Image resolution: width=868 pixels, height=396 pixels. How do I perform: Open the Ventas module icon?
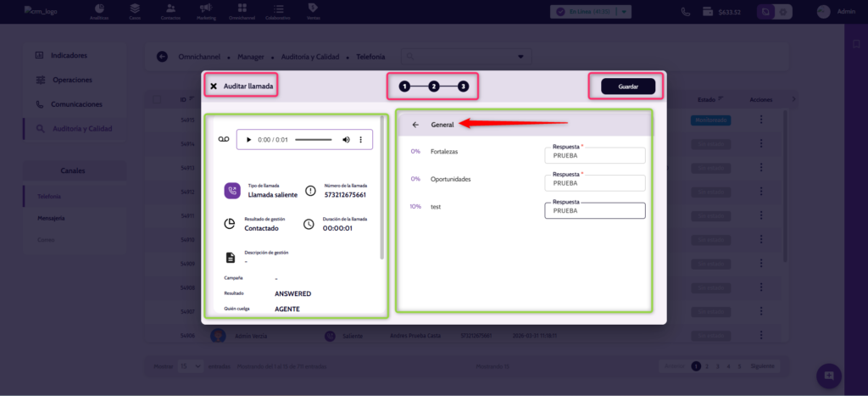point(313,11)
